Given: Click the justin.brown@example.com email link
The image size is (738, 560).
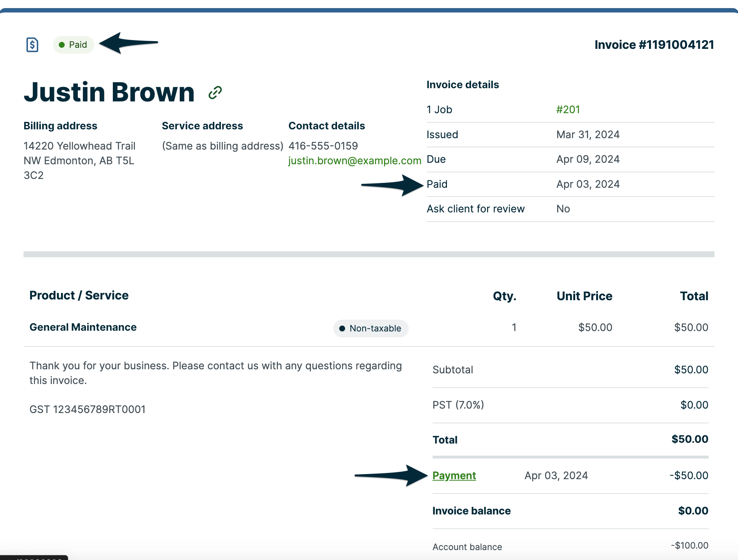Looking at the screenshot, I should click(354, 161).
